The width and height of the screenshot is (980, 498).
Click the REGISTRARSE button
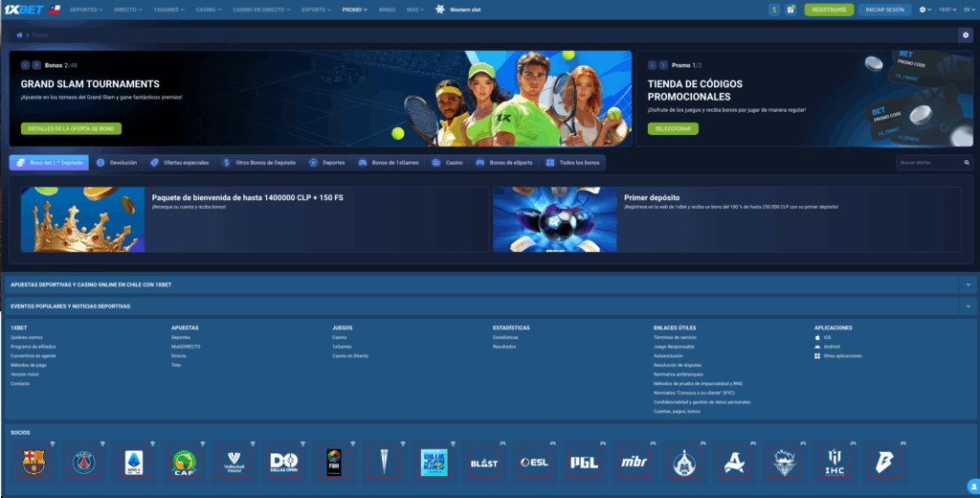829,10
